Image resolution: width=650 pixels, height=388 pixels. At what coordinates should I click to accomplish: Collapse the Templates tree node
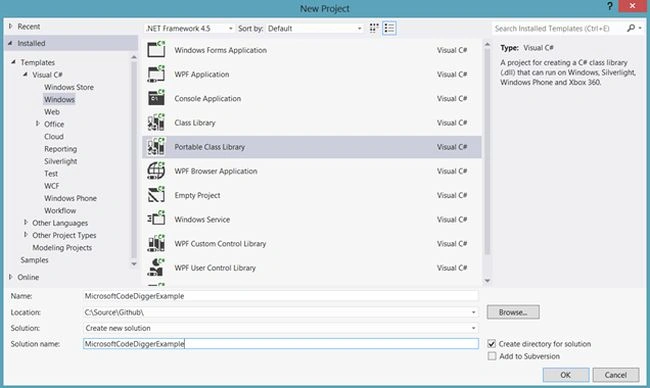click(14, 62)
